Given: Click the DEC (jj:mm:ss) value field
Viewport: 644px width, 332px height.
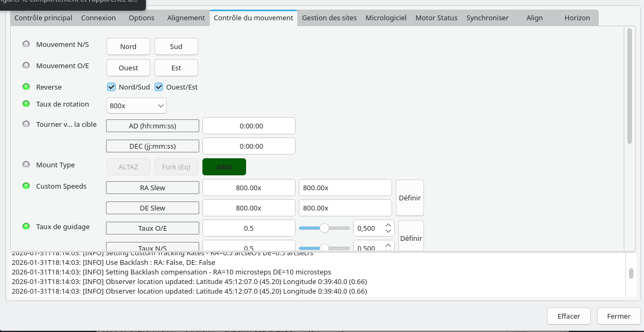Looking at the screenshot, I should (x=249, y=146).
